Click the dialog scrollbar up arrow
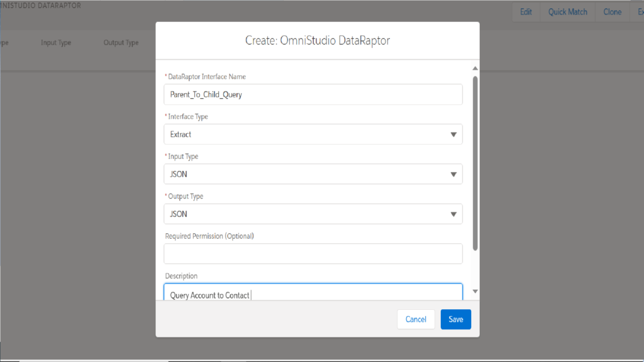This screenshot has height=362, width=644. click(x=475, y=68)
